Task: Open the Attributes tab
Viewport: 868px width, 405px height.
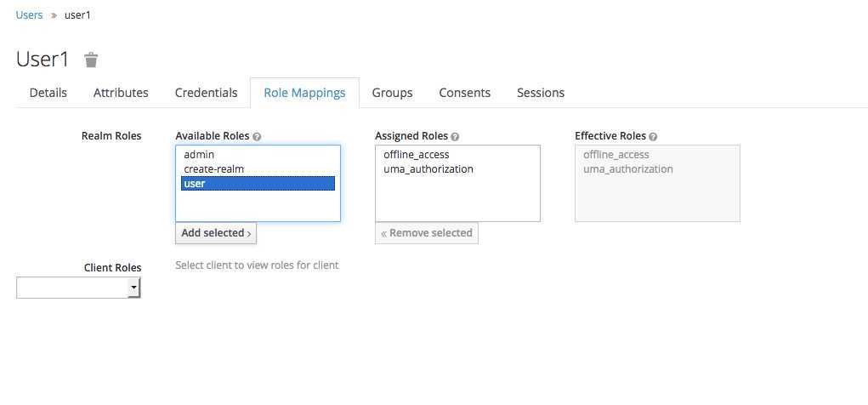Action: point(121,93)
